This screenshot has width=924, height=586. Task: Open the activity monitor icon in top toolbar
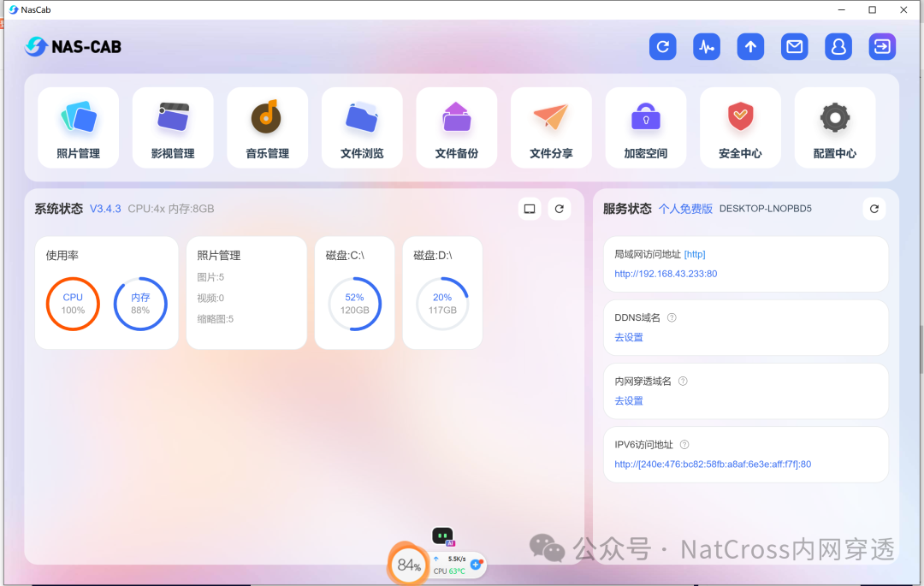pyautogui.click(x=707, y=46)
